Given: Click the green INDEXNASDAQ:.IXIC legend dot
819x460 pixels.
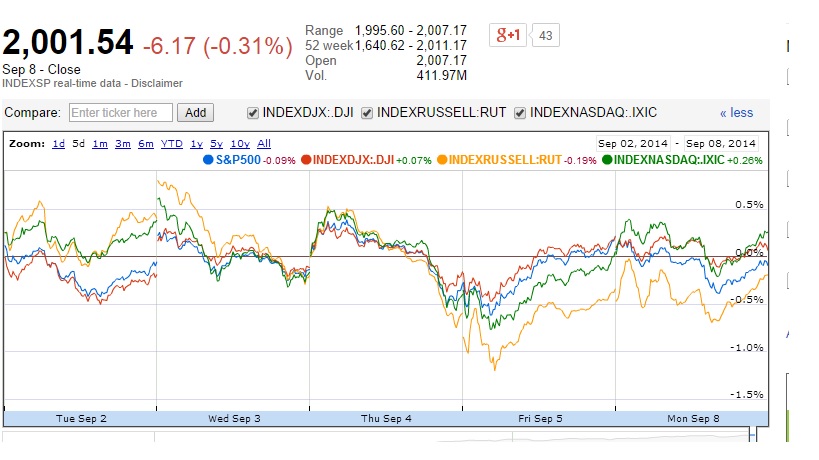Looking at the screenshot, I should tap(607, 160).
